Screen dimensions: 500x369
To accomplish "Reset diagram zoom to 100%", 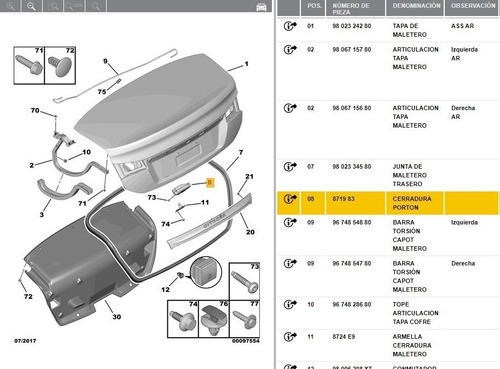I will point(74,6).
